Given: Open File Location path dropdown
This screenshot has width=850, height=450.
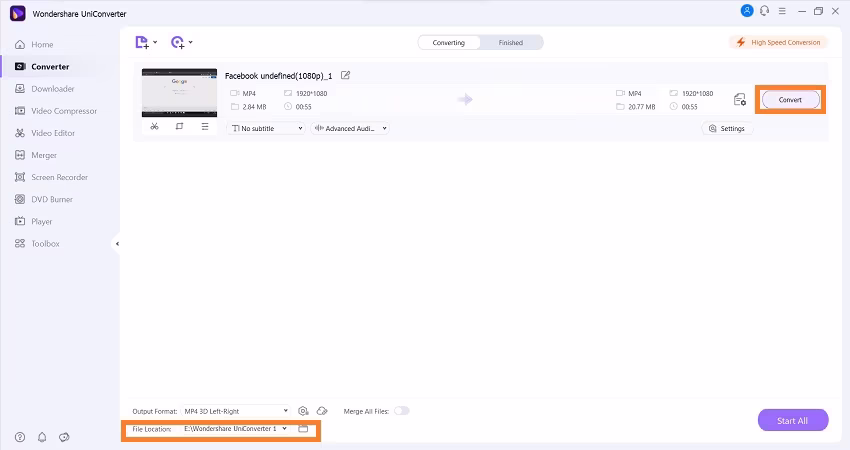Looking at the screenshot, I should pos(236,429).
